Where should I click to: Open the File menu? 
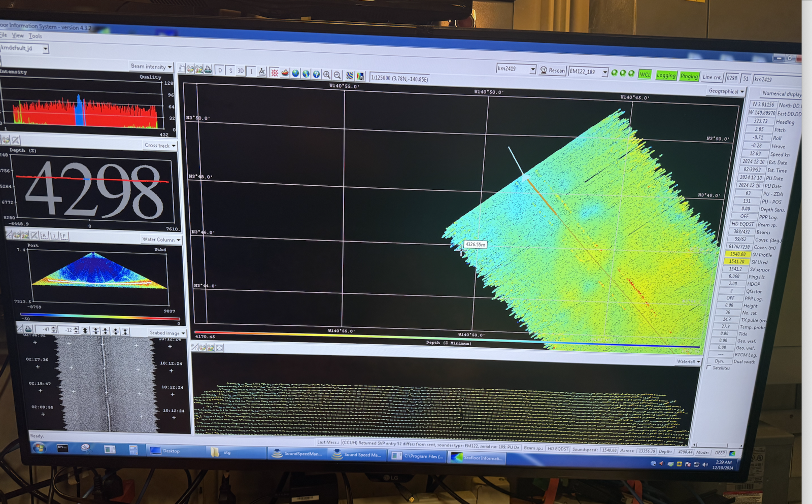[x=3, y=35]
